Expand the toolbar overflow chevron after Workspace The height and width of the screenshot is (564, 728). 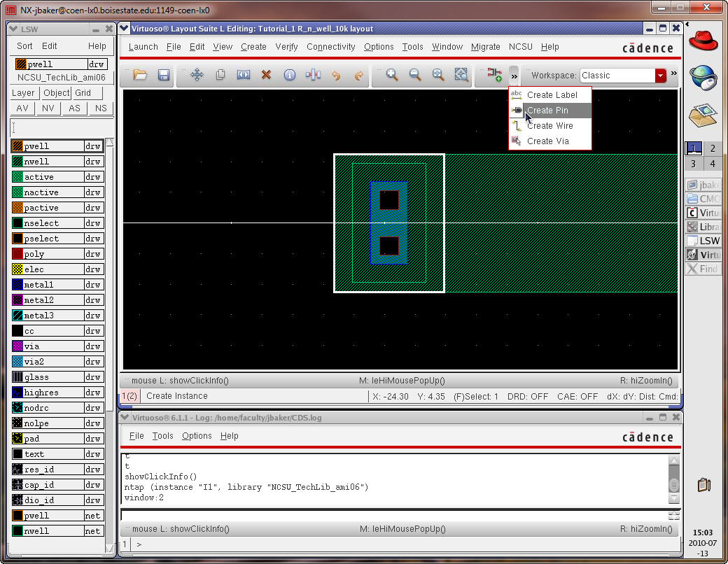click(x=673, y=73)
